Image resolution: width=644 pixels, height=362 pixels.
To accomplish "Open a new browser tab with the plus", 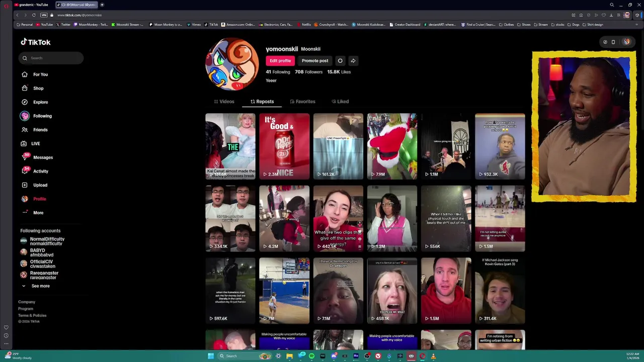I will tap(102, 5).
